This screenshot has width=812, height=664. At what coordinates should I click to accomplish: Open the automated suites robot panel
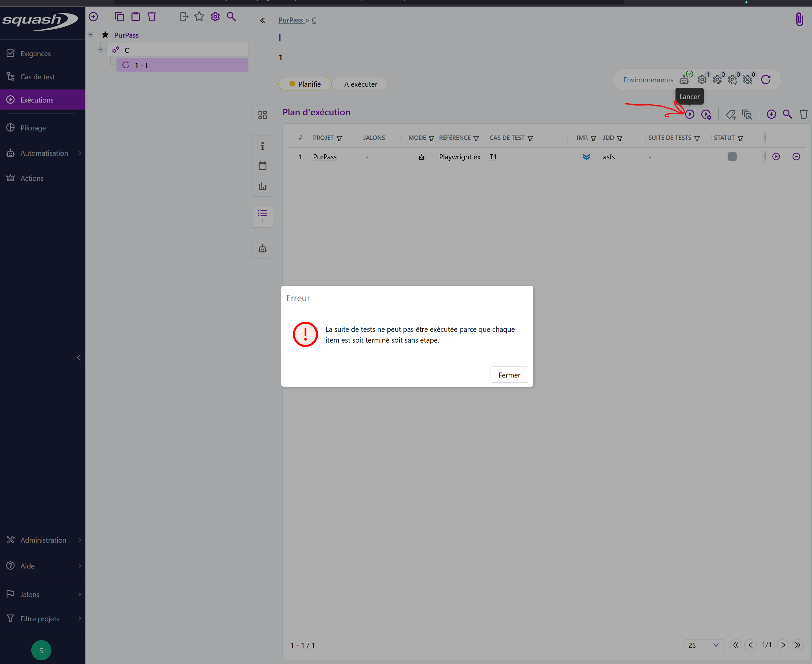pos(262,248)
